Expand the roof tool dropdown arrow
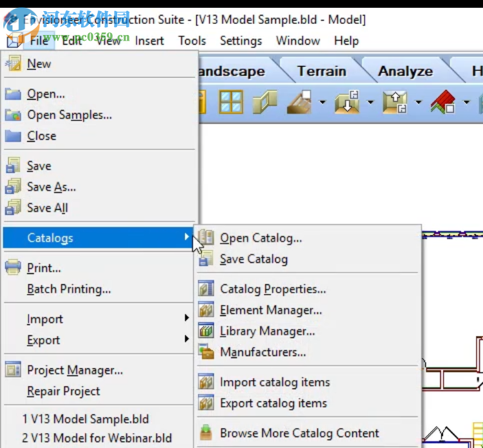The height and width of the screenshot is (448, 483). [466, 102]
